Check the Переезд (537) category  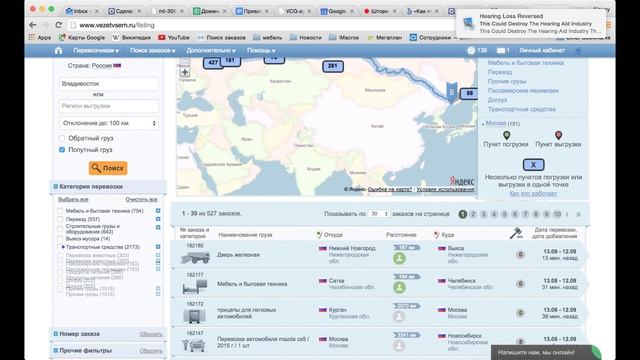(60, 219)
